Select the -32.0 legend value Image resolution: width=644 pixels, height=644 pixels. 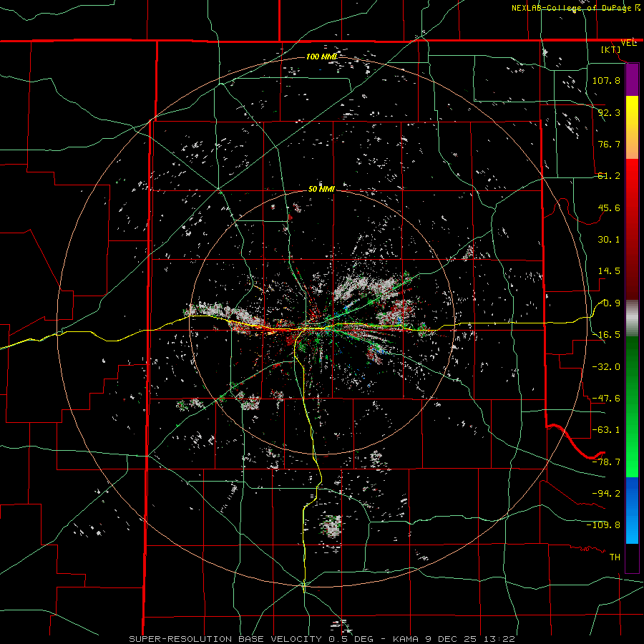point(606,367)
